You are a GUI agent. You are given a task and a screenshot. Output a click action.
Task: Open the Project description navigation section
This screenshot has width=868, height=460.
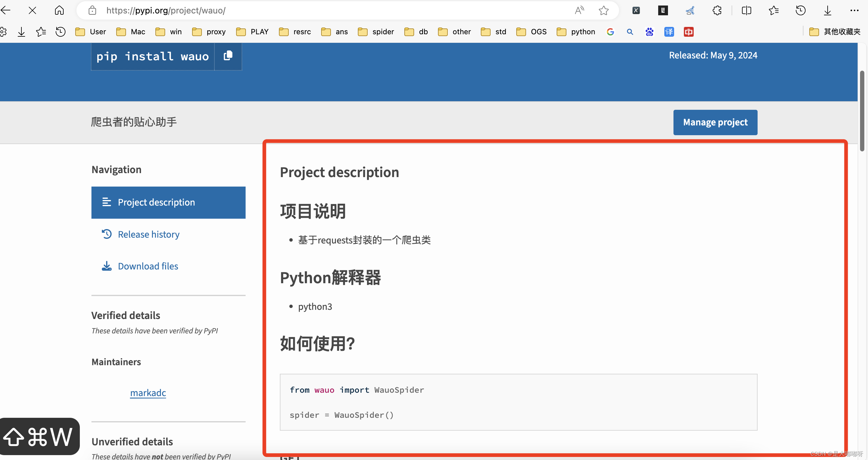coord(168,202)
